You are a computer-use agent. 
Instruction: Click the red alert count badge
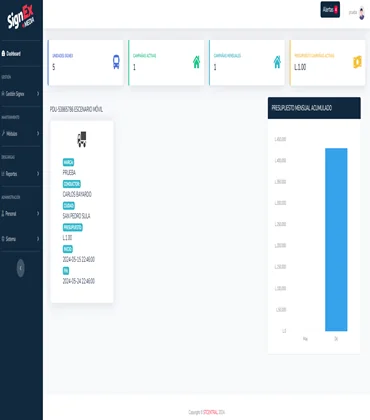pos(336,9)
